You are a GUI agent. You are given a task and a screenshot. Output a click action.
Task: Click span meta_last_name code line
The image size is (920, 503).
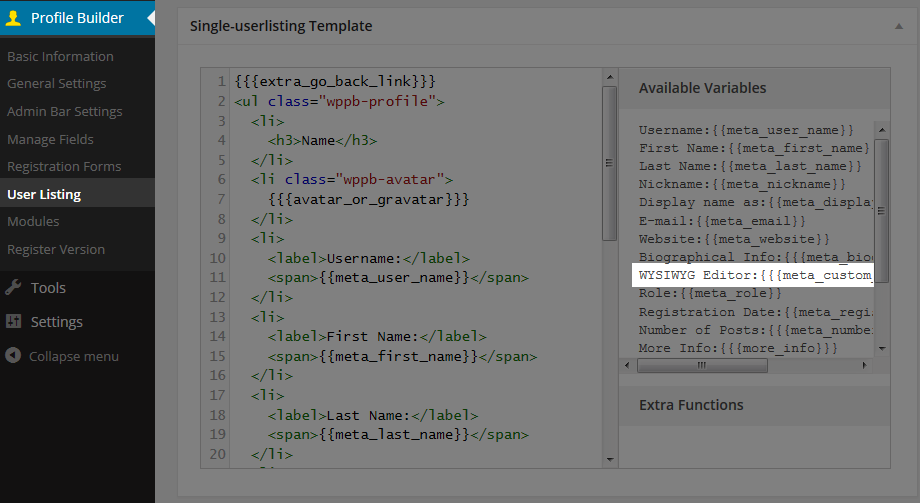398,434
